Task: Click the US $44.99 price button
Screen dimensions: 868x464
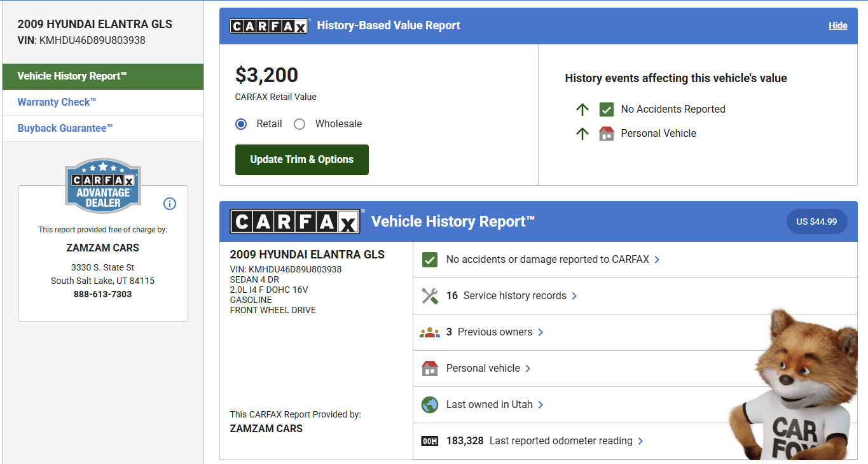Action: coord(816,221)
